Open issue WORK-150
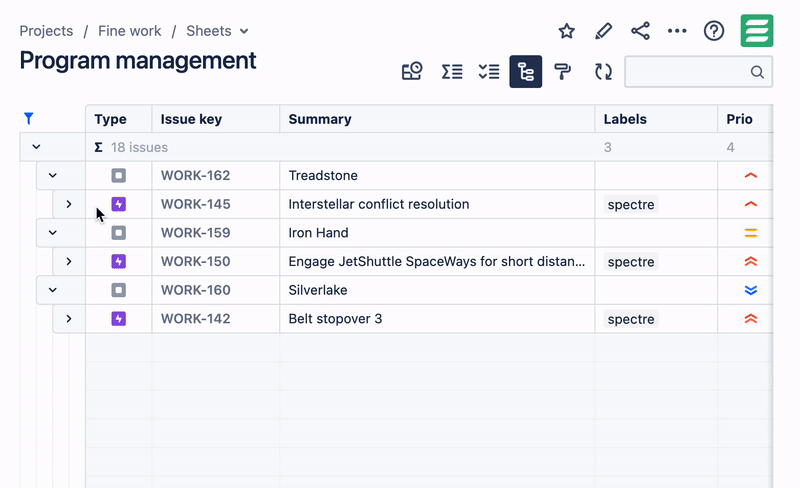Screen dimensions: 800x488 point(195,261)
